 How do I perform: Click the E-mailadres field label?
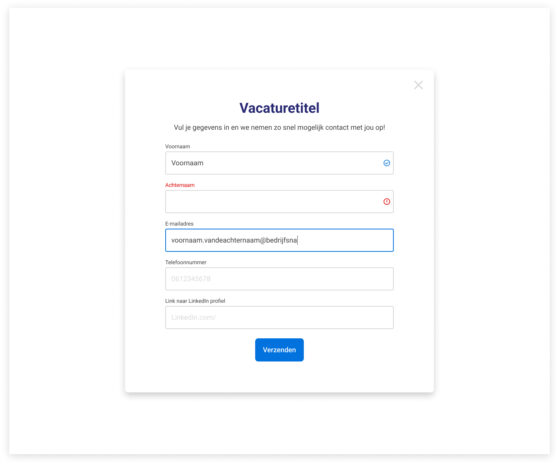click(179, 224)
